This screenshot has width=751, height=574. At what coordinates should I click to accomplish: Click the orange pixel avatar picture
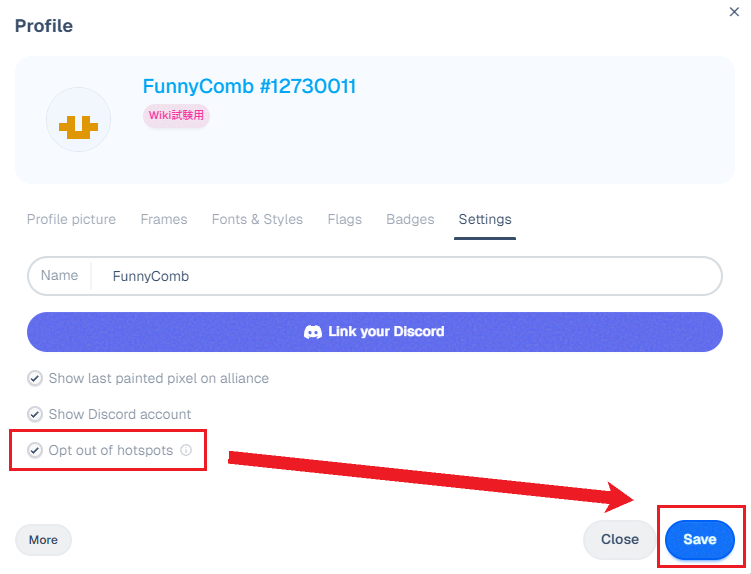pos(79,120)
